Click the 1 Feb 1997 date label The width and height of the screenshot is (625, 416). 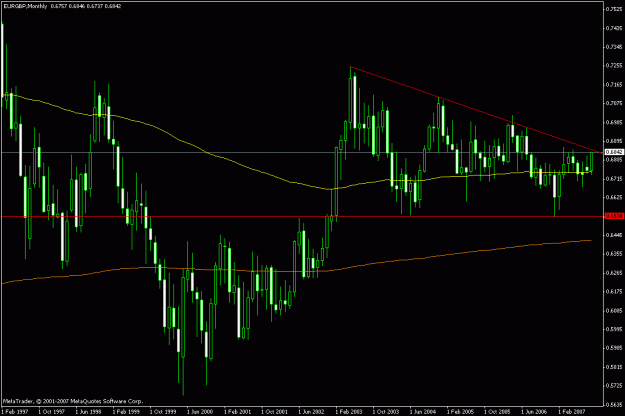tap(15, 412)
